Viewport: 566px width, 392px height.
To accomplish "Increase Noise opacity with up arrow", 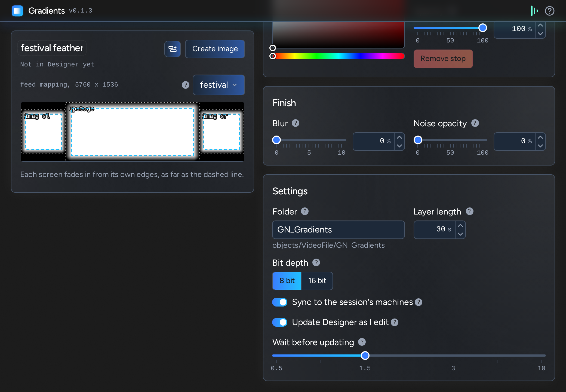I will 540,137.
